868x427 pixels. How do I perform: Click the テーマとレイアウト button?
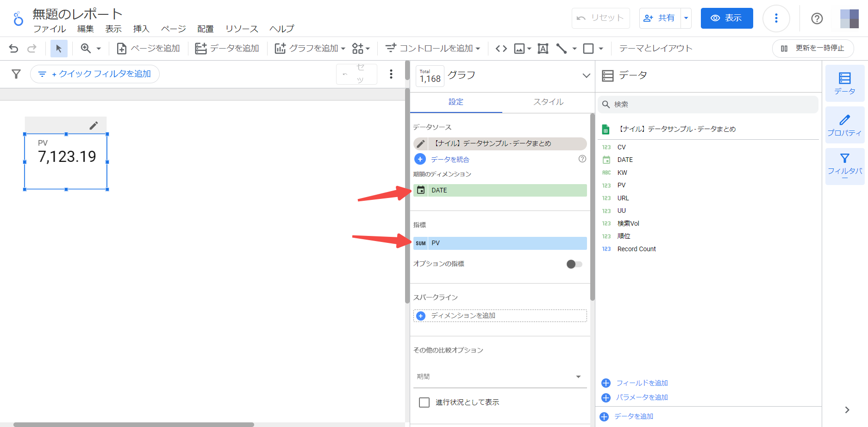tap(656, 48)
